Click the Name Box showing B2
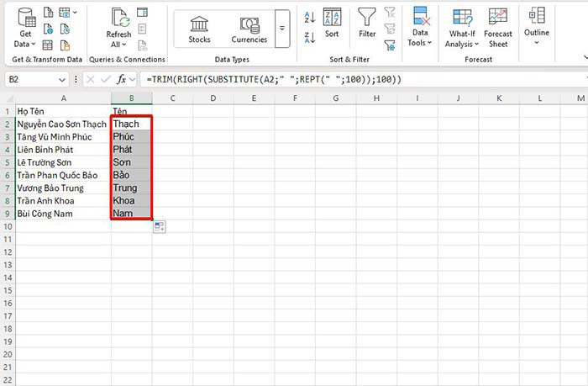 pyautogui.click(x=32, y=79)
